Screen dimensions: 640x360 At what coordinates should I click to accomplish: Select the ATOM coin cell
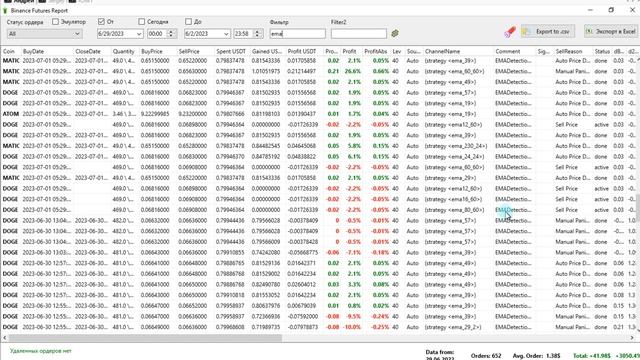tap(10, 114)
